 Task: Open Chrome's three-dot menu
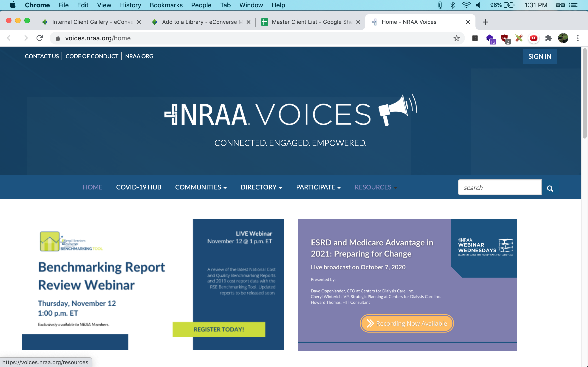578,38
